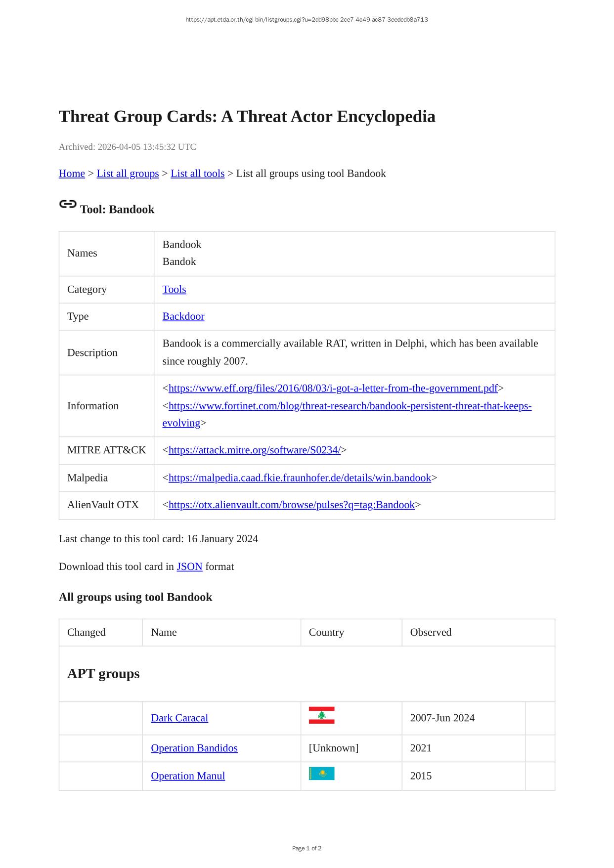
Task: Open List all tools breadcrumb link
Action: click(x=197, y=174)
